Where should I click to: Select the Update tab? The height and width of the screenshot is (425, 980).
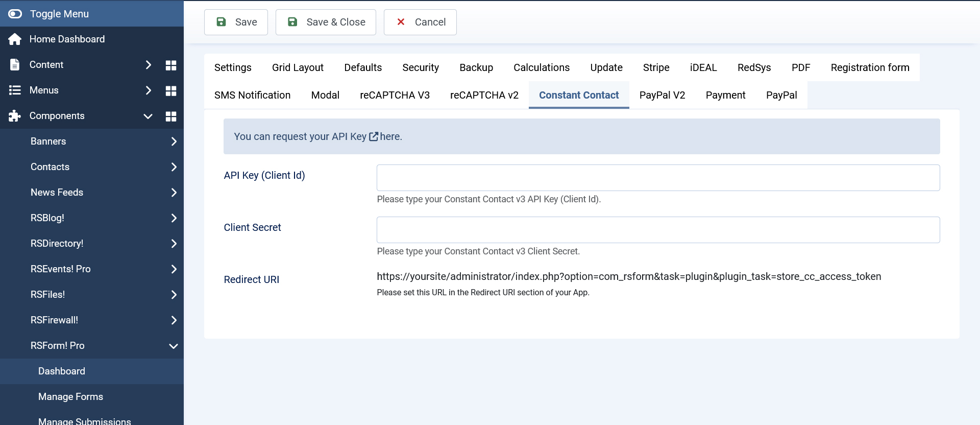(x=606, y=67)
